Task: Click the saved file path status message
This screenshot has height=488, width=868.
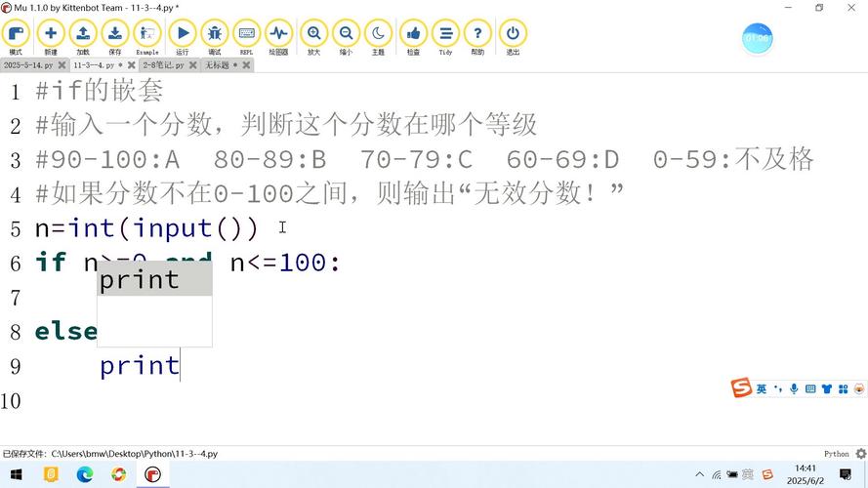Action: [x=110, y=454]
